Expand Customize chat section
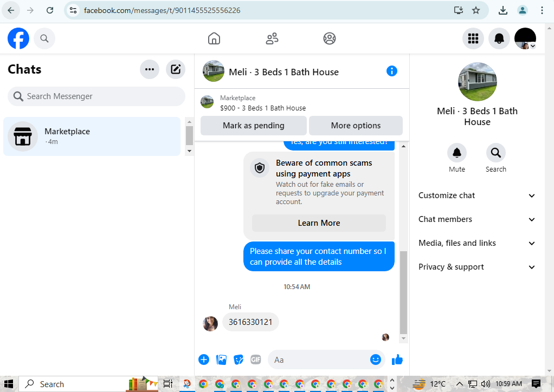Viewport: 554px width, 392px height. (x=477, y=195)
